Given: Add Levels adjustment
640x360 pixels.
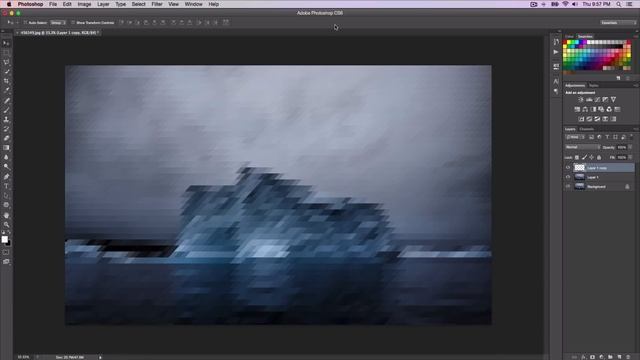Looking at the screenshot, I should pyautogui.click(x=589, y=100).
